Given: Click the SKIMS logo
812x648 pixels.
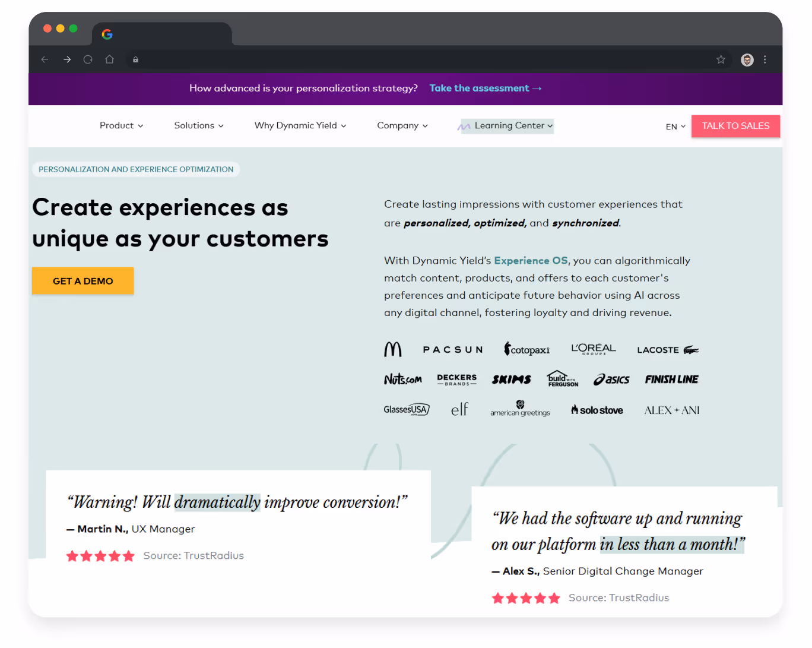Looking at the screenshot, I should tap(511, 380).
